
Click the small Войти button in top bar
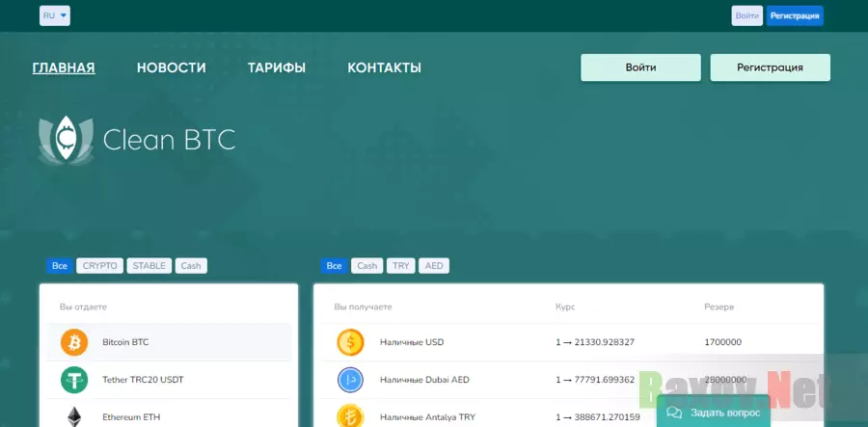[x=747, y=15]
